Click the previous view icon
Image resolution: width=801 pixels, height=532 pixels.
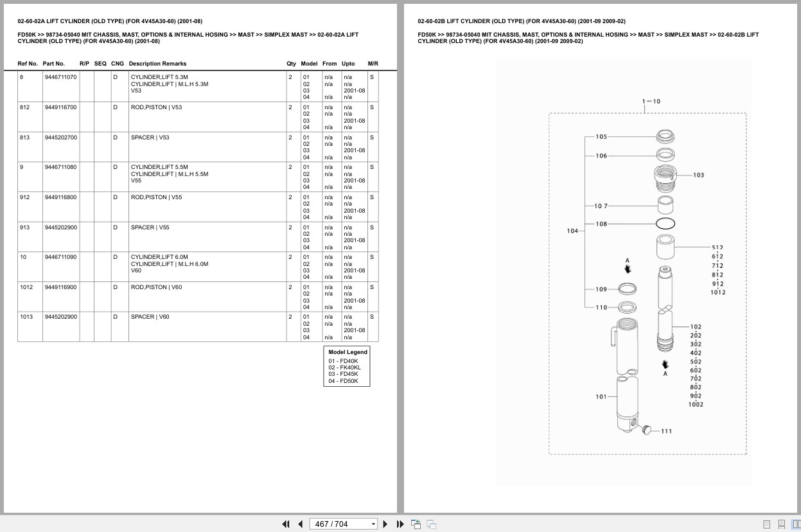click(x=416, y=524)
